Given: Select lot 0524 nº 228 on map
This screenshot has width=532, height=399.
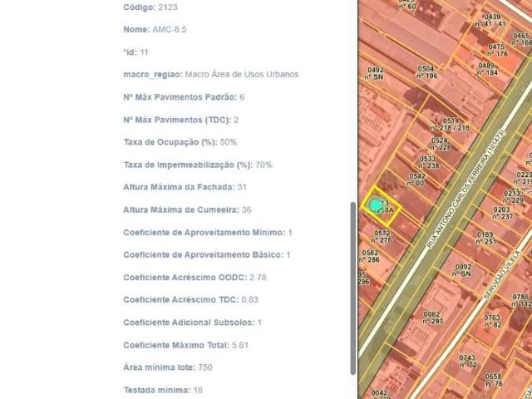Looking at the screenshot, I should [x=440, y=144].
